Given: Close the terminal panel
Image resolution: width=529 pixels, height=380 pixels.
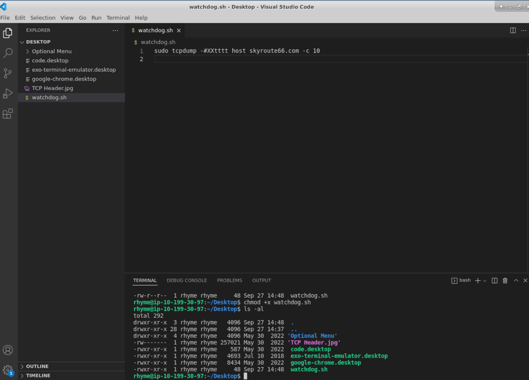Looking at the screenshot, I should point(525,280).
